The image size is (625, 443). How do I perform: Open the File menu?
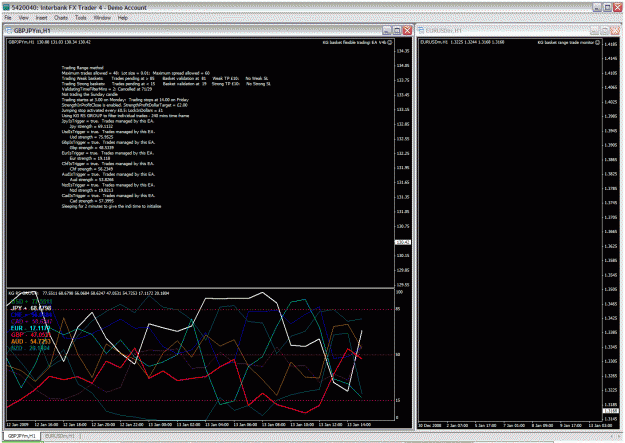pyautogui.click(x=8, y=18)
